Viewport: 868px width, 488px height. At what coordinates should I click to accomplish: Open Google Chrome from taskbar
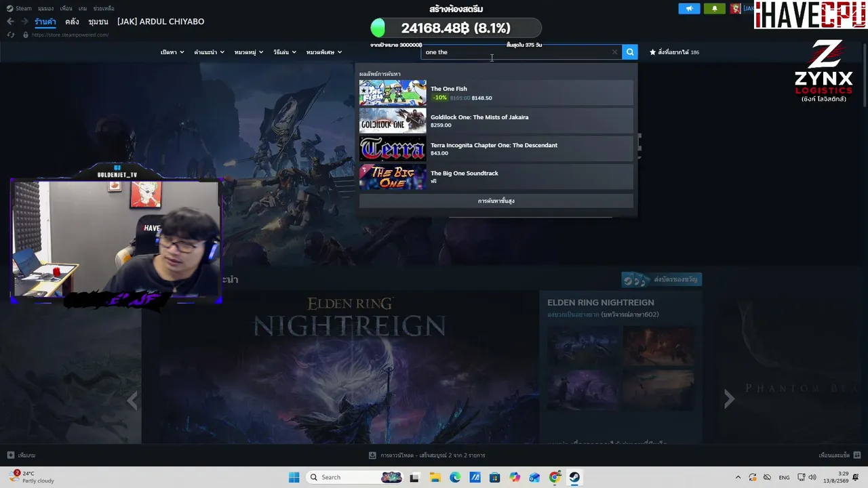pyautogui.click(x=555, y=477)
